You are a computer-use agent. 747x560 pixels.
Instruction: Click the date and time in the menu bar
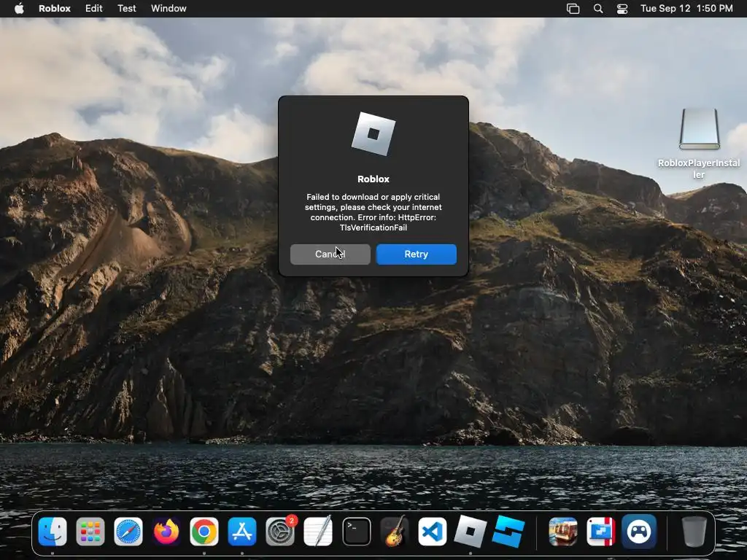click(686, 9)
